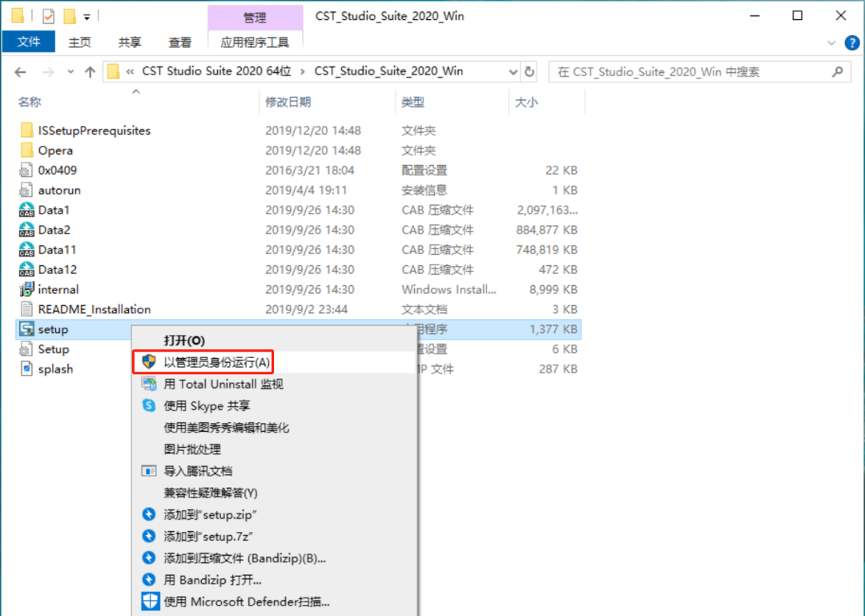Viewport: 865px width, 616px height.
Task: Open the 应用程序工具 tab
Action: pos(255,42)
